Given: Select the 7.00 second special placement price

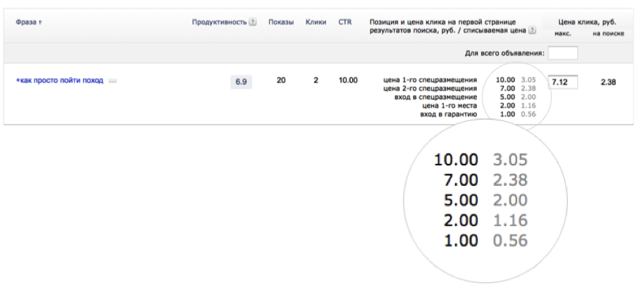Looking at the screenshot, I should (506, 88).
